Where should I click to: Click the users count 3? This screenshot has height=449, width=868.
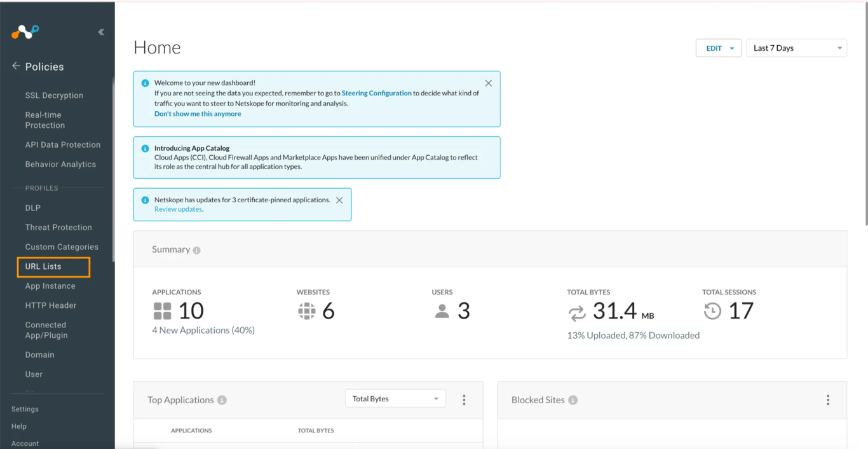(x=464, y=311)
